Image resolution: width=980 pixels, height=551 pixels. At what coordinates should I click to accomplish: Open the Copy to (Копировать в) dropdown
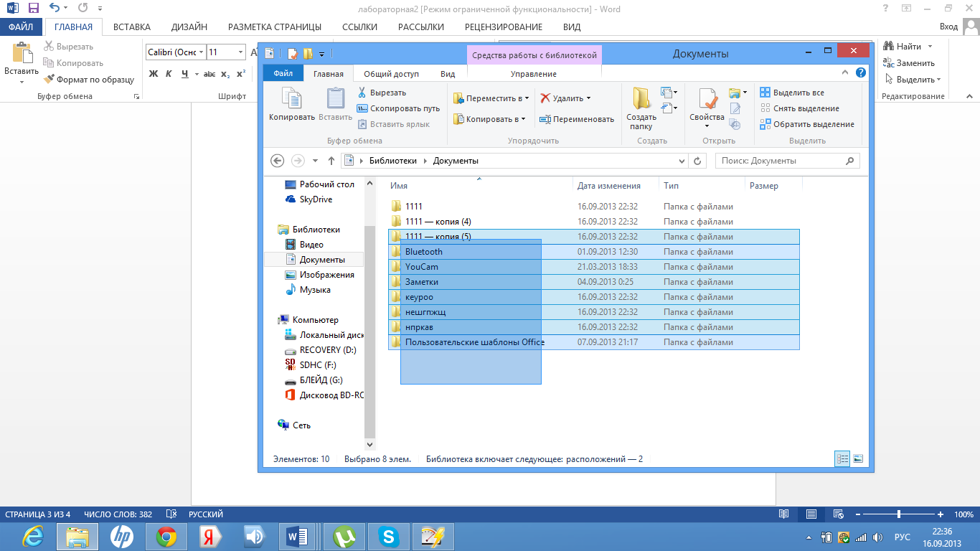[x=523, y=119]
